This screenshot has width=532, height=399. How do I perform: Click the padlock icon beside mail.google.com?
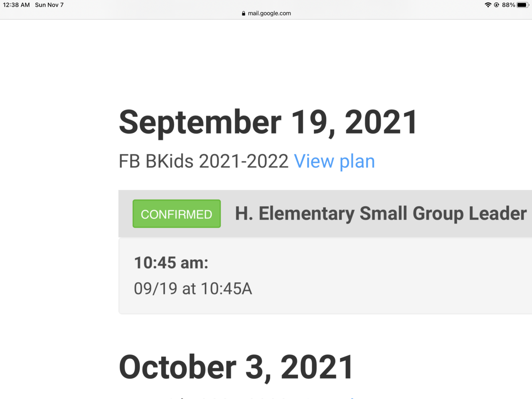click(244, 13)
